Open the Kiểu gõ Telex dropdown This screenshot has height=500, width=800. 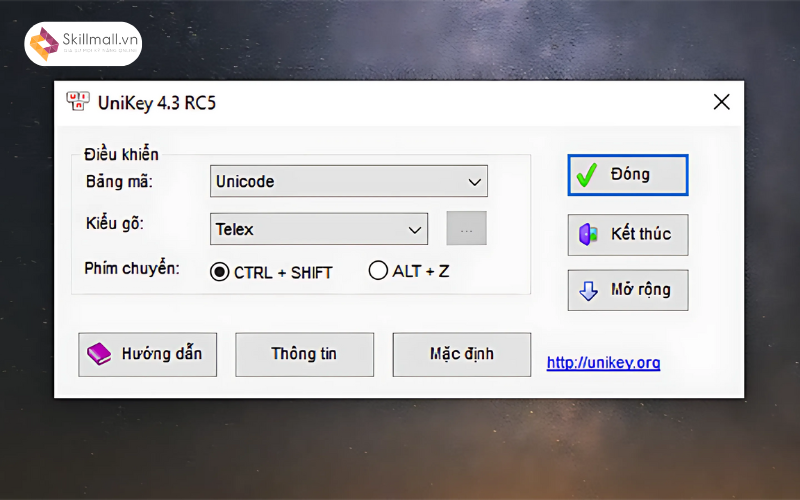[x=319, y=229]
